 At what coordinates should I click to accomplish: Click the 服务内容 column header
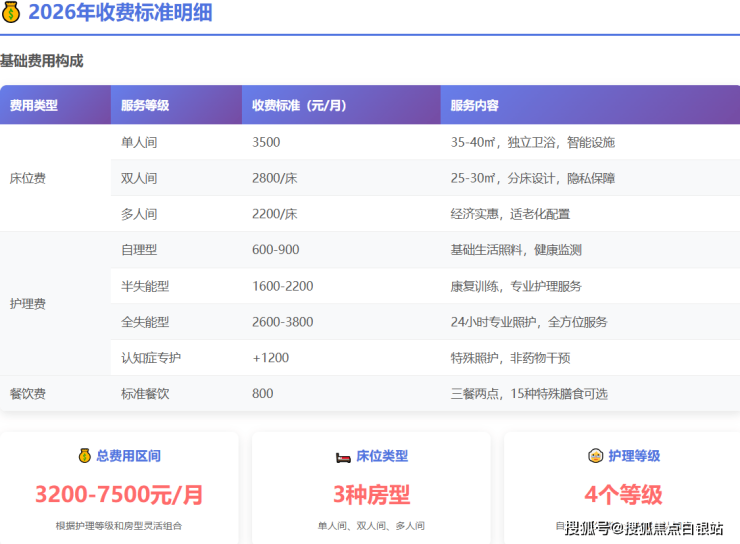pos(475,105)
